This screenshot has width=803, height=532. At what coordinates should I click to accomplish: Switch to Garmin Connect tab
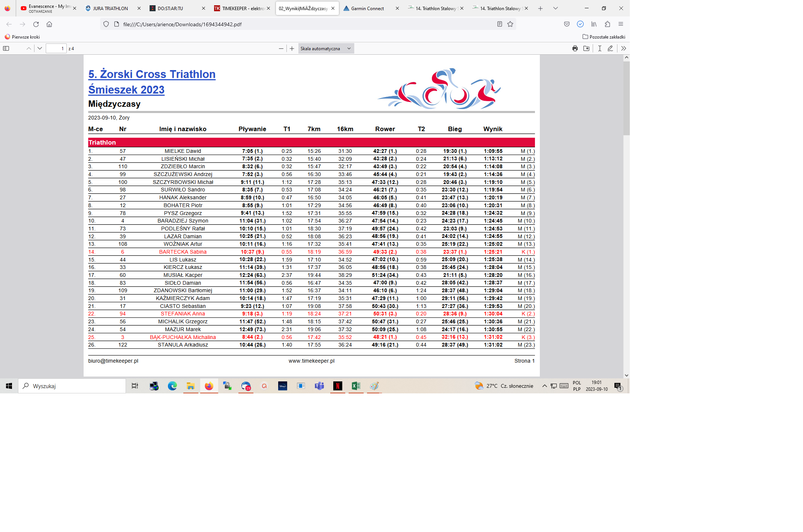coord(371,8)
